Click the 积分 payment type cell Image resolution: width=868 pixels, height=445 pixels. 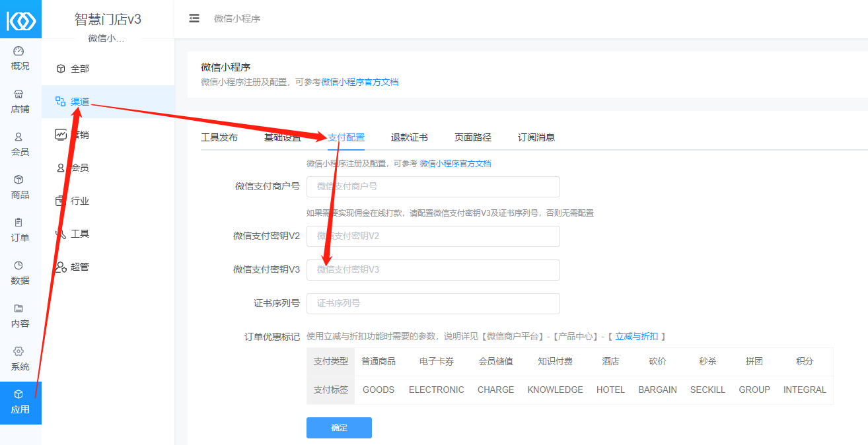[x=805, y=362]
